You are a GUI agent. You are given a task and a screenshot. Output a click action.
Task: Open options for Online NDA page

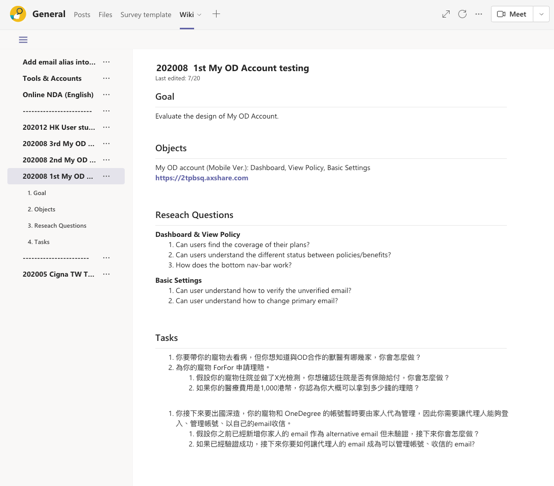(106, 95)
